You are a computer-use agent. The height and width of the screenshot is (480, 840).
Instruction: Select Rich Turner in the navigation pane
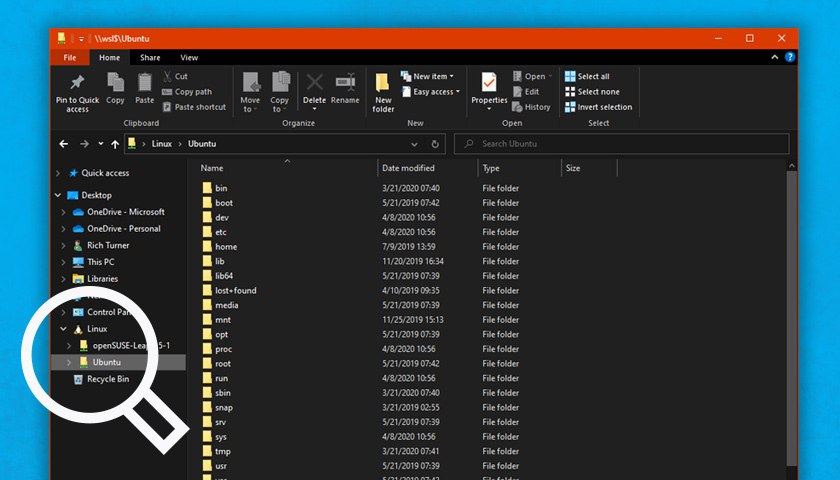click(108, 245)
